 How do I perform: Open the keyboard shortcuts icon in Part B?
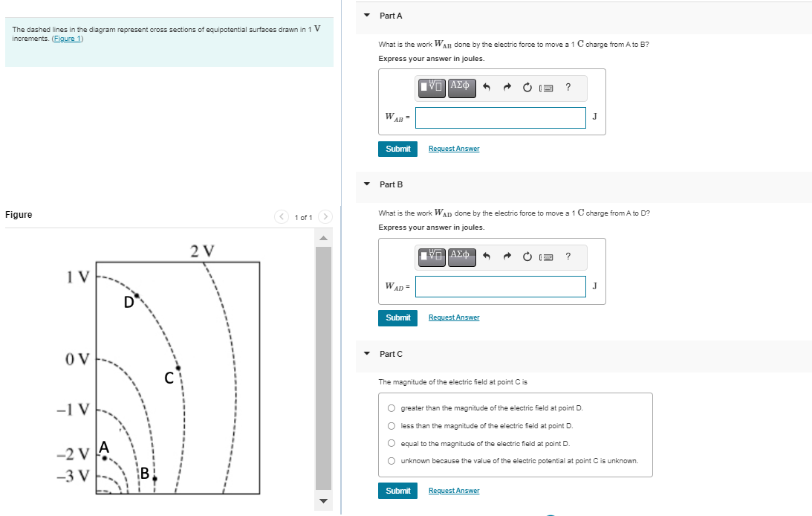coord(547,256)
